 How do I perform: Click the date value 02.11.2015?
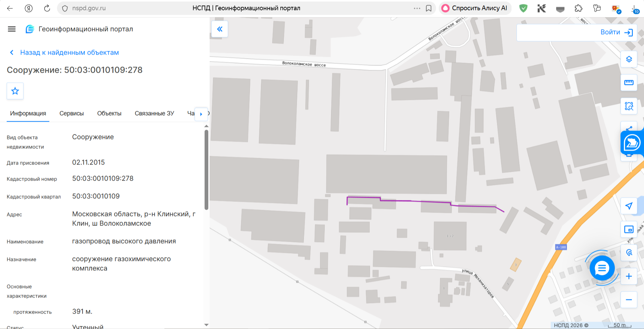tap(89, 162)
